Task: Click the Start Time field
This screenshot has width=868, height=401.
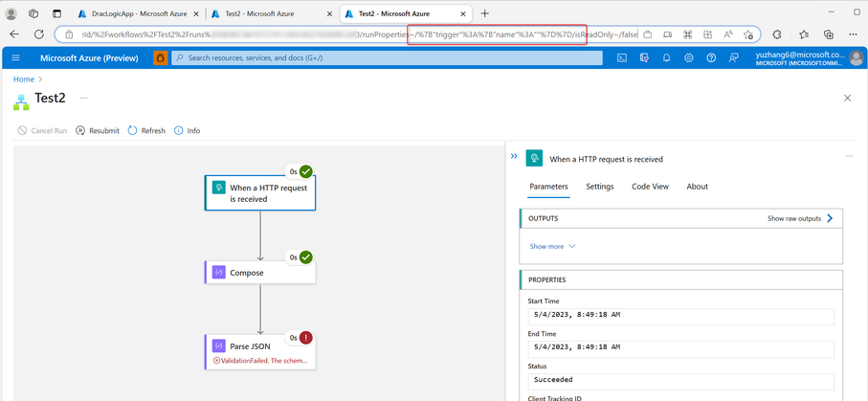Action: tap(680, 317)
